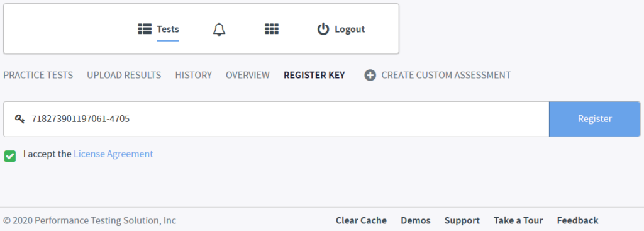644x231 pixels.
Task: Uncheck the accept license checkbox
Action: [10, 155]
